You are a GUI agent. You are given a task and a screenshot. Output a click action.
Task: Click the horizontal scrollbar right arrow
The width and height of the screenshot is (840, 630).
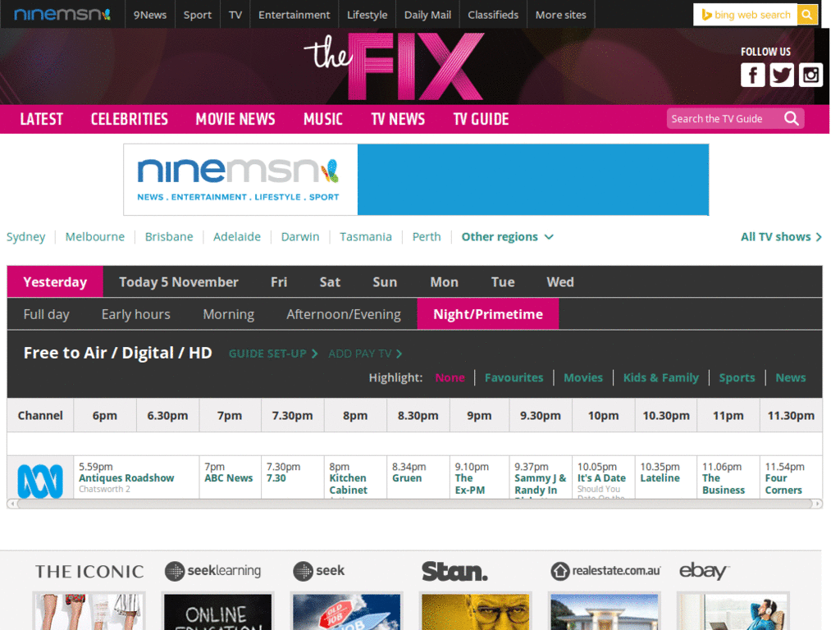(x=818, y=504)
